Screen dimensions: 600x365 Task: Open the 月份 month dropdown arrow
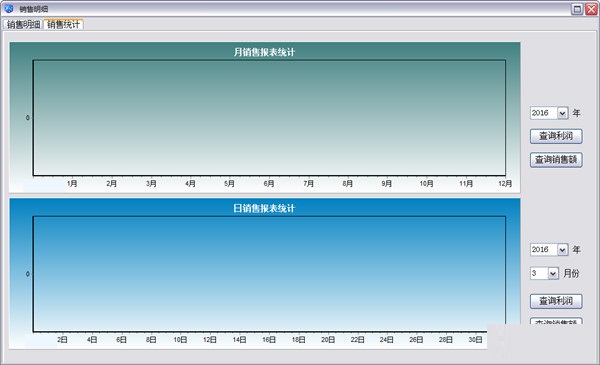click(553, 273)
